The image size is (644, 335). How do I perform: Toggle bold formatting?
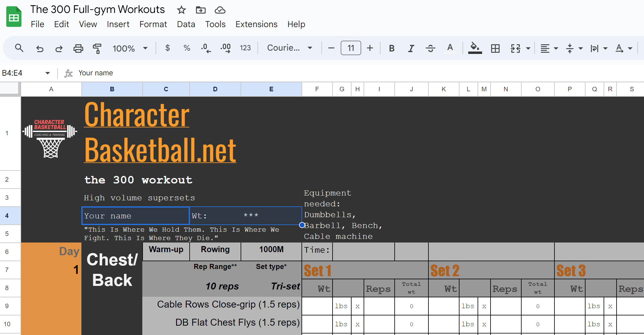[x=392, y=48]
